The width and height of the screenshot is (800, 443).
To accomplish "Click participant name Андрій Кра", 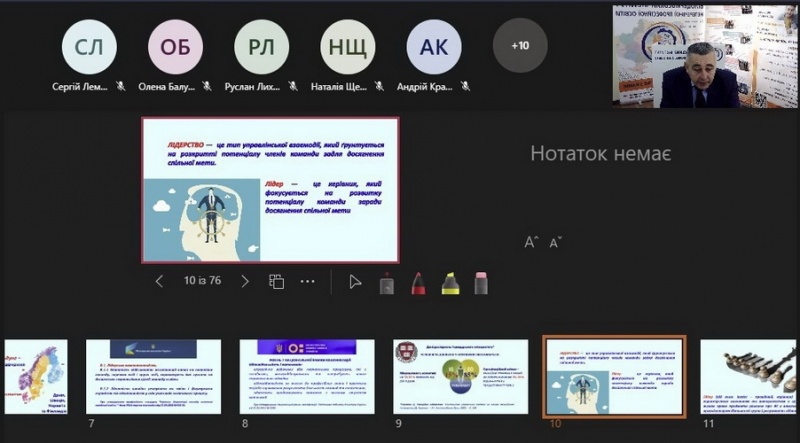I will [425, 87].
